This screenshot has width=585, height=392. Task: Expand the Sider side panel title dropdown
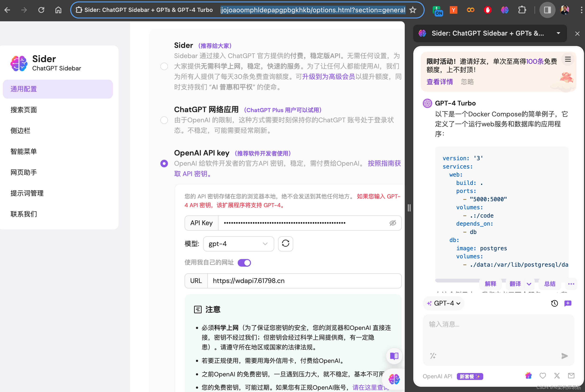click(558, 33)
